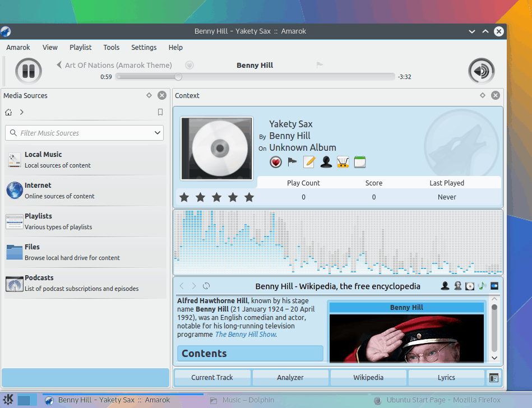This screenshot has width=532, height=408.
Task: Open the View menu
Action: [x=50, y=48]
